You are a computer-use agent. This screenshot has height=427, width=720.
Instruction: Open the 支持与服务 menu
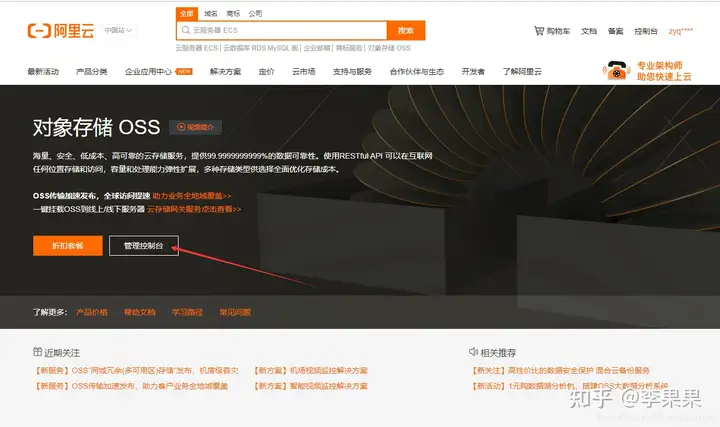(352, 72)
